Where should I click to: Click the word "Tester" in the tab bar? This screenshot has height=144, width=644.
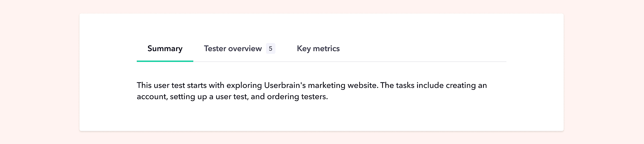click(x=215, y=49)
